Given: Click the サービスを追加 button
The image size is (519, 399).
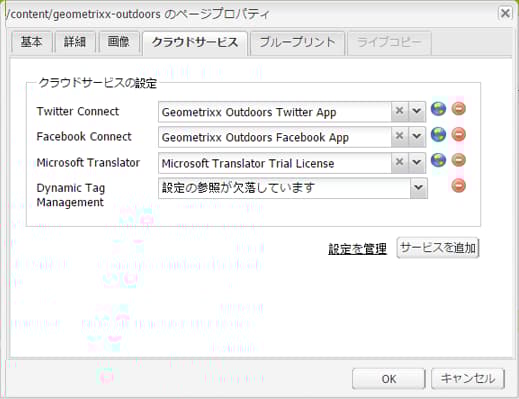Looking at the screenshot, I should tap(438, 248).
